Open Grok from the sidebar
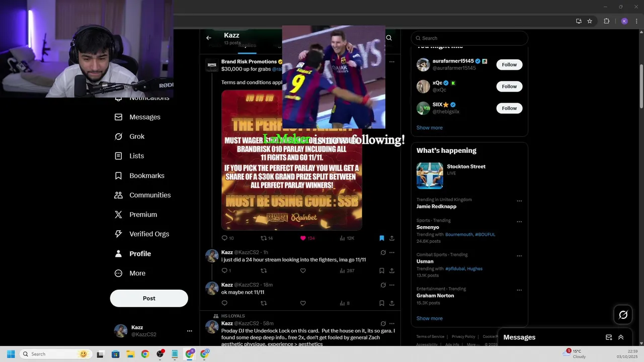The width and height of the screenshot is (644, 362). [130, 136]
